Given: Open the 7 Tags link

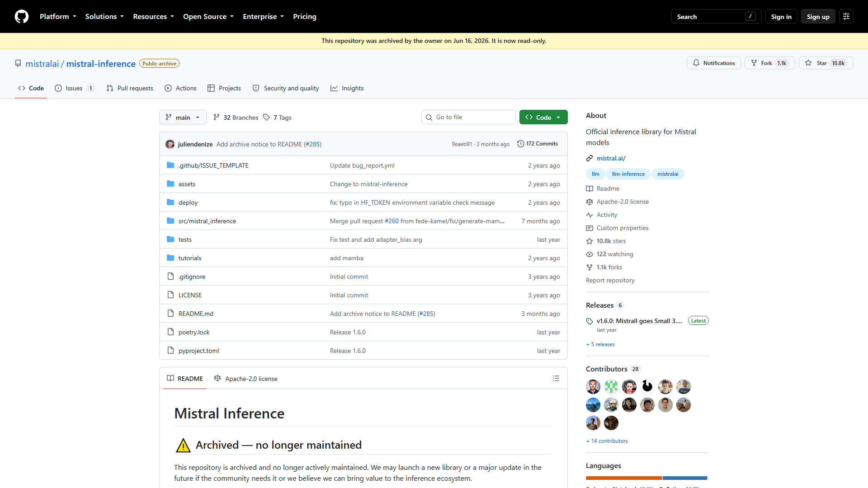Looking at the screenshot, I should point(278,117).
